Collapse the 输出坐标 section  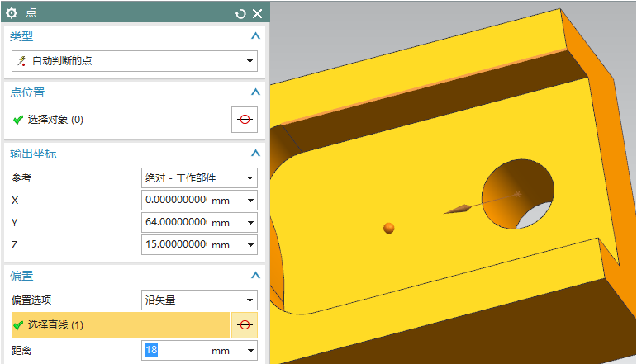255,154
